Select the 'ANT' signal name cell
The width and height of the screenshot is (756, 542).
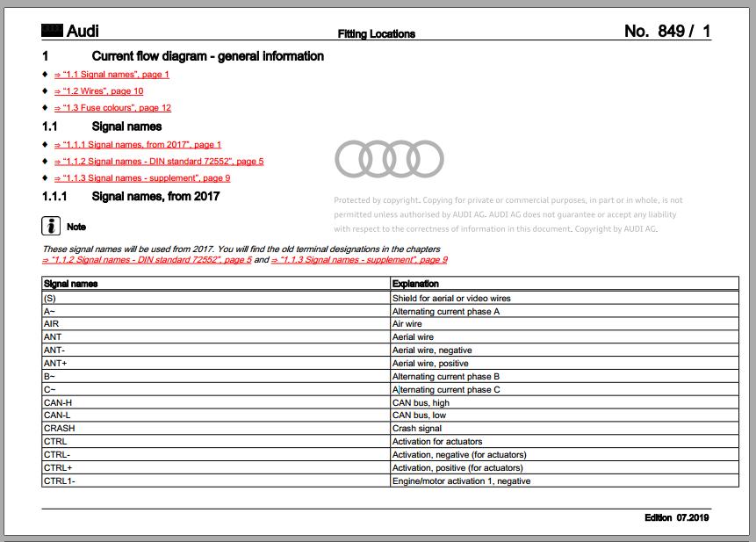(216, 337)
